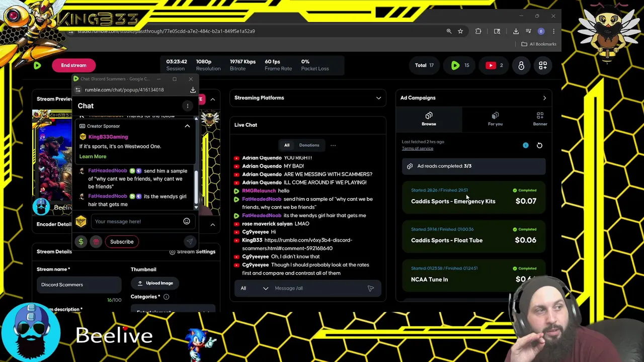Click the send arrow in chat popup
The height and width of the screenshot is (362, 644).
190,242
